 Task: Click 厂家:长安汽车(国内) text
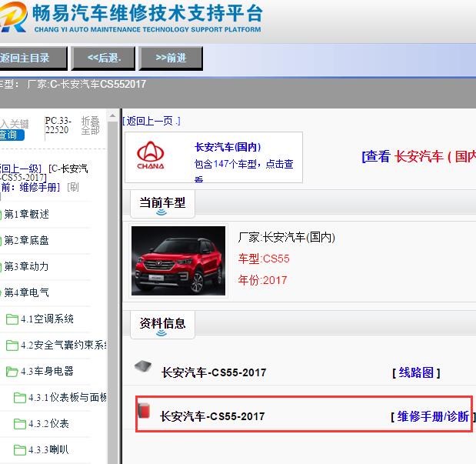[x=287, y=237]
